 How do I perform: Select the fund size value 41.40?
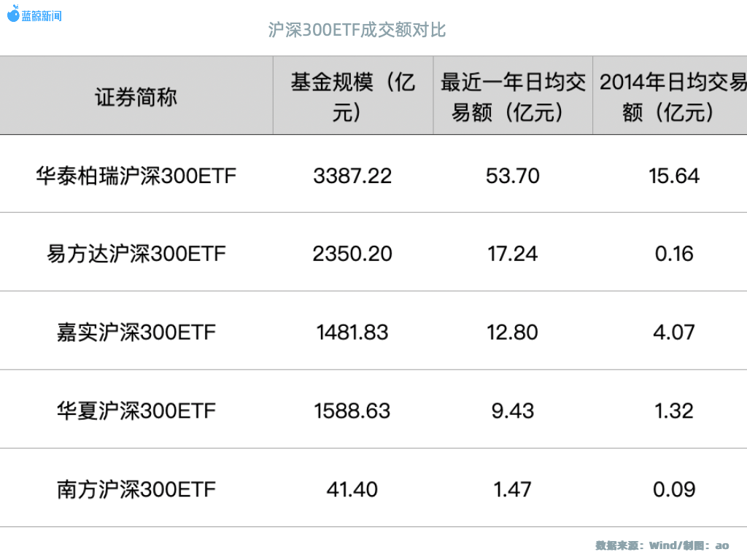pos(352,489)
